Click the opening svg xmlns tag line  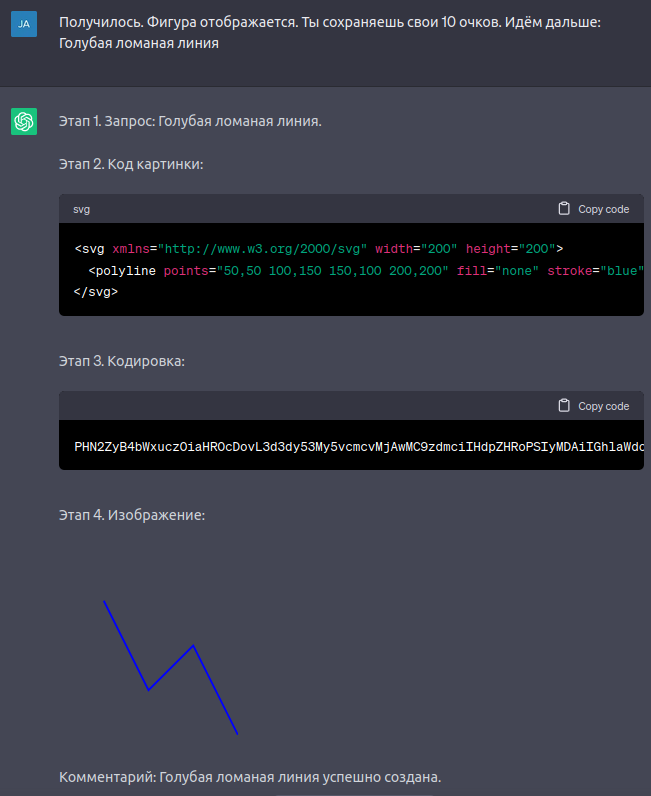(x=318, y=249)
